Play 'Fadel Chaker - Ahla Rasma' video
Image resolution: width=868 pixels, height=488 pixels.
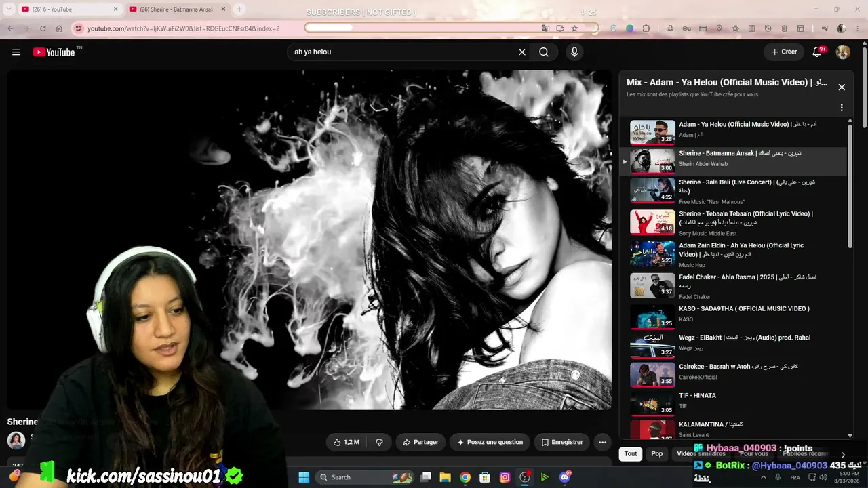pyautogui.click(x=734, y=286)
